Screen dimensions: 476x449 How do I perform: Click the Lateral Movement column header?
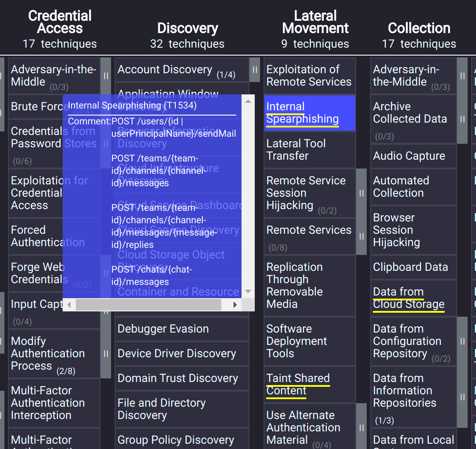(x=315, y=22)
